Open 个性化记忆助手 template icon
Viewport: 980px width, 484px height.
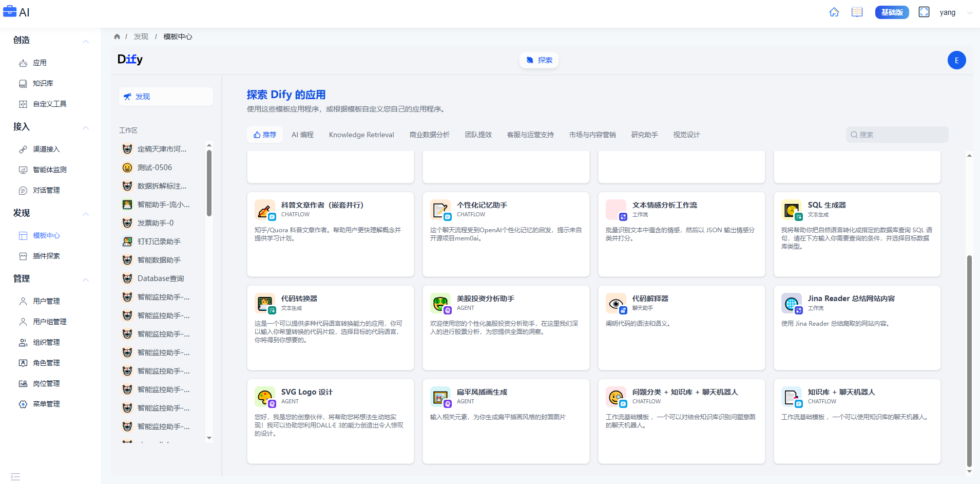tap(440, 210)
